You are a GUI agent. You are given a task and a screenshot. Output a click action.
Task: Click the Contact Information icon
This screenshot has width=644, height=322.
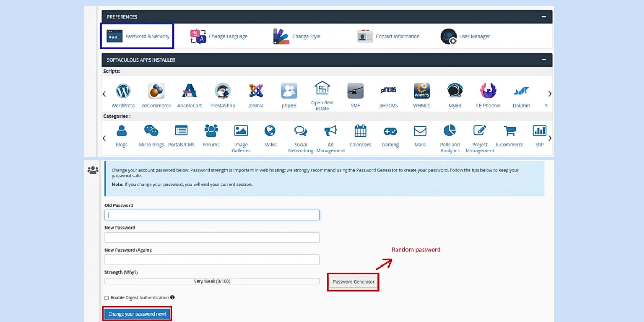pyautogui.click(x=389, y=36)
